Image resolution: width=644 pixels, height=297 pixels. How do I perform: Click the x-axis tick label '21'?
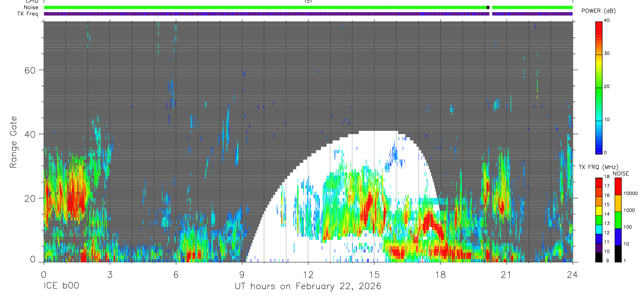[506, 274]
